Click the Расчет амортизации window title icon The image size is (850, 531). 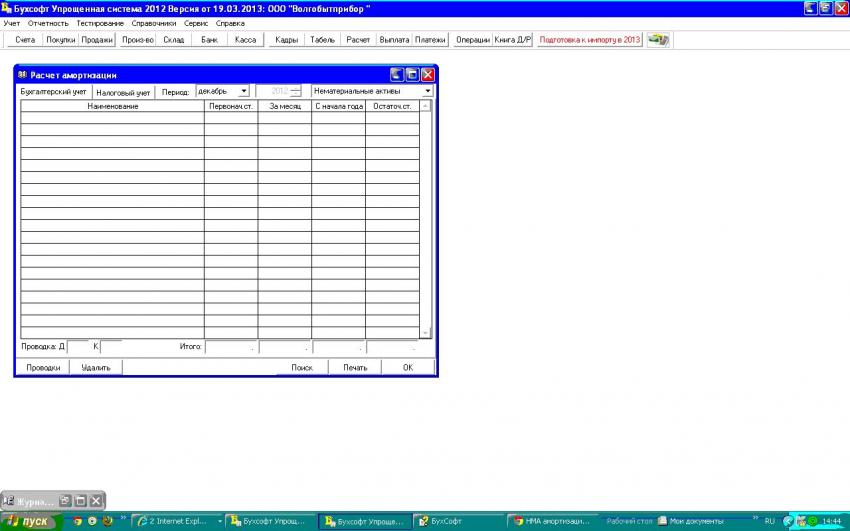coord(22,75)
